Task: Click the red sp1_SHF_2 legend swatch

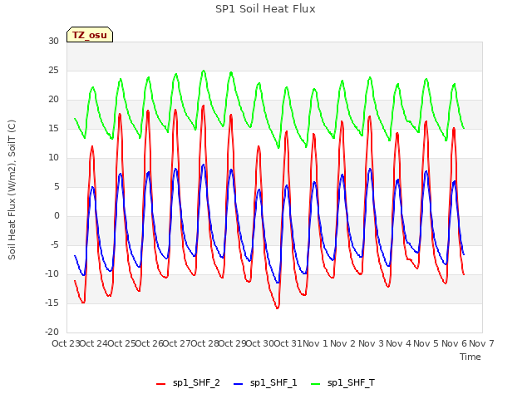Action: (x=160, y=384)
